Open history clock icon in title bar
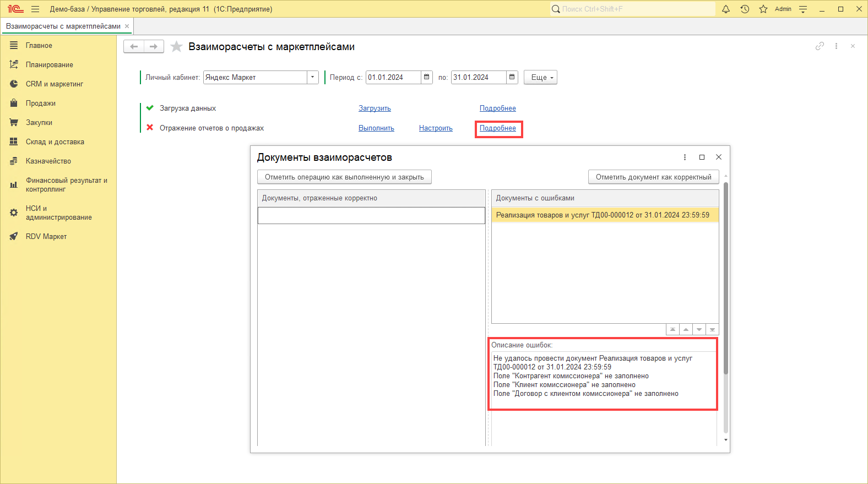This screenshot has height=484, width=868. tap(745, 9)
